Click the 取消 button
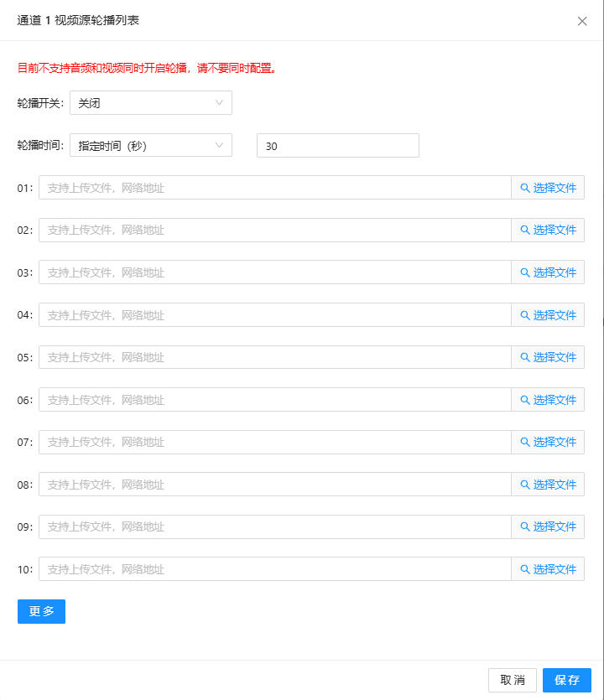Viewport: 604px width, 700px height. pos(513,680)
